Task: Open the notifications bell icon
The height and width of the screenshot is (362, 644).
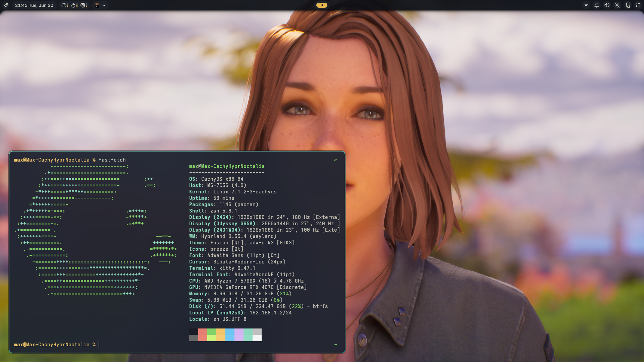Action: [x=596, y=5]
